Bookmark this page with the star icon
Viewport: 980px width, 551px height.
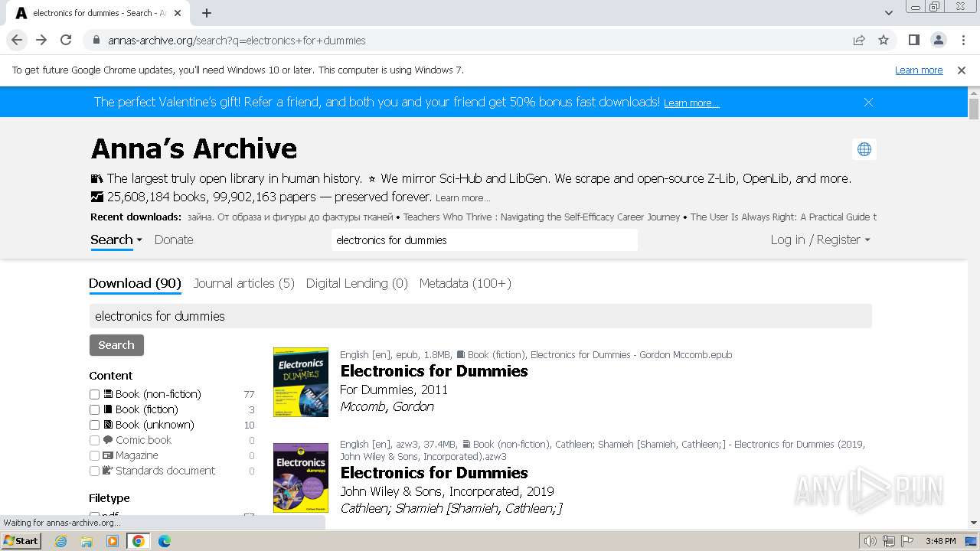[x=884, y=41]
